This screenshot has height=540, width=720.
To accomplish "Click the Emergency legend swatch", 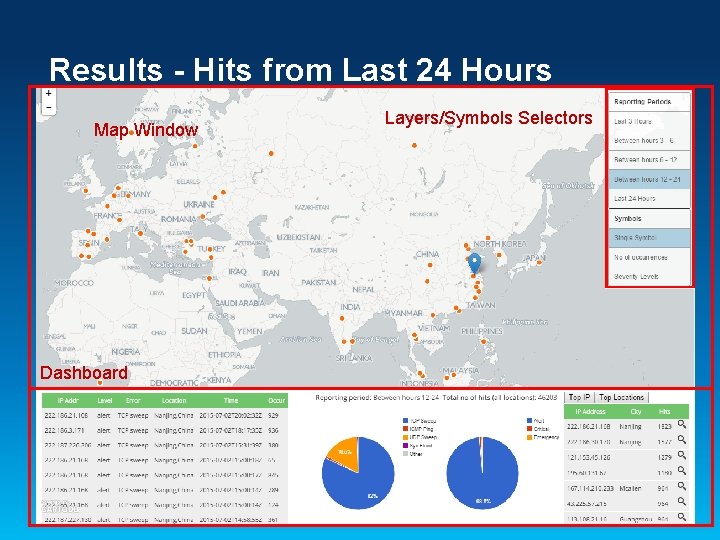I will (529, 437).
